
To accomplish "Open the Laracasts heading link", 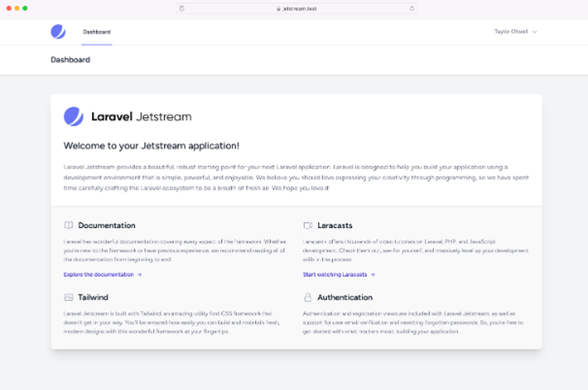I will click(335, 225).
